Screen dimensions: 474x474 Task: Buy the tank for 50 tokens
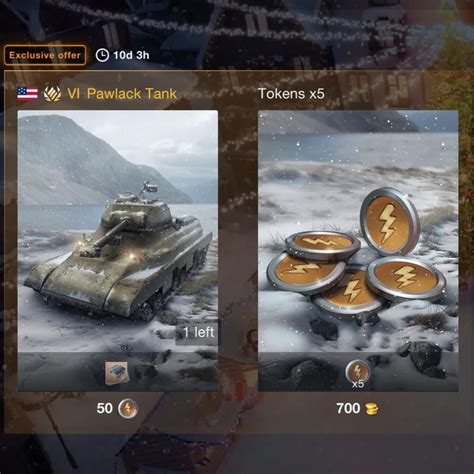pos(117,408)
